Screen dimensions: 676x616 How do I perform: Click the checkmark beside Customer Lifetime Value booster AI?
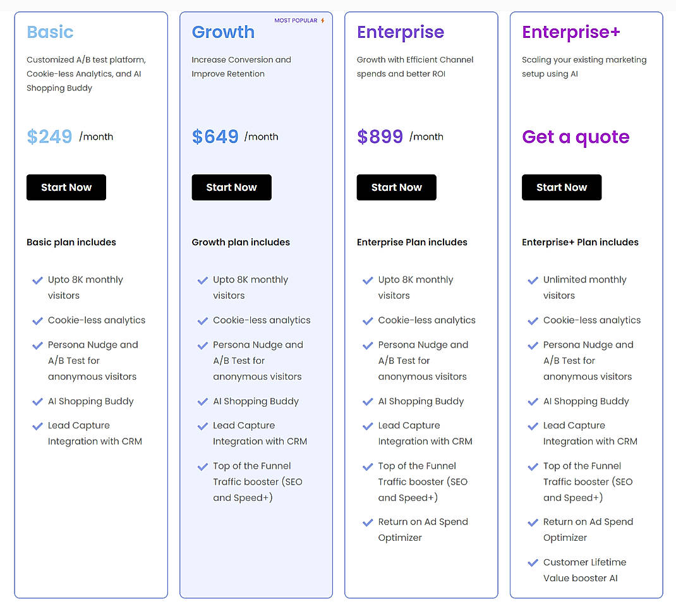(x=533, y=562)
